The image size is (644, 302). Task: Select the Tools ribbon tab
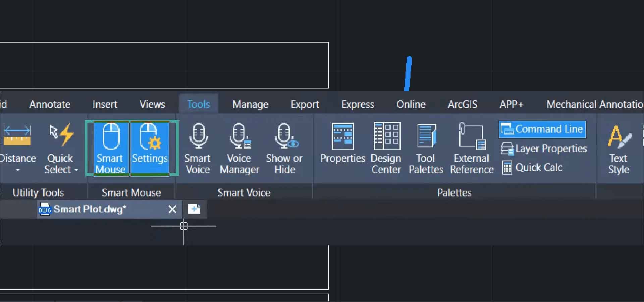click(x=199, y=104)
